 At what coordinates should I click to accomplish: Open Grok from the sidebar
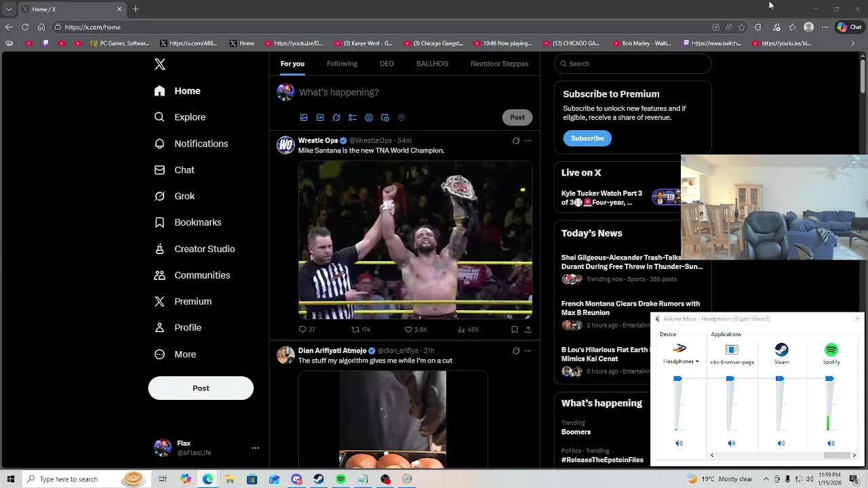click(174, 196)
